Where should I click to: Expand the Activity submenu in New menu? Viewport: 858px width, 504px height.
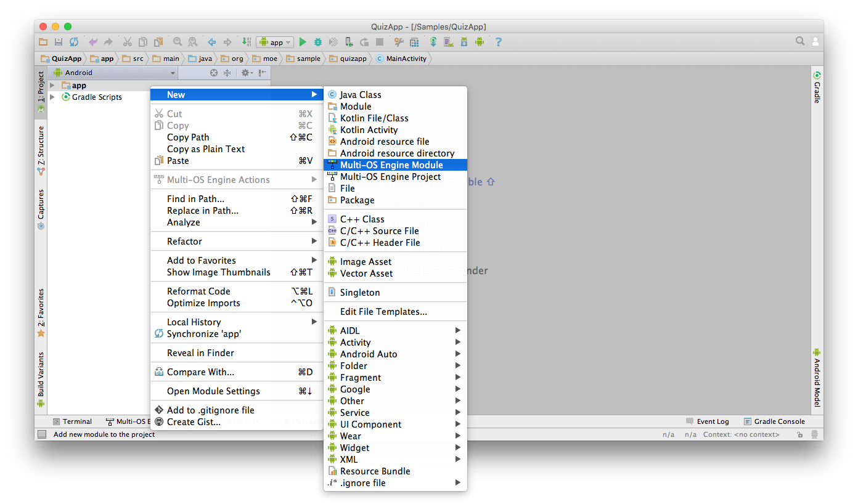(395, 343)
